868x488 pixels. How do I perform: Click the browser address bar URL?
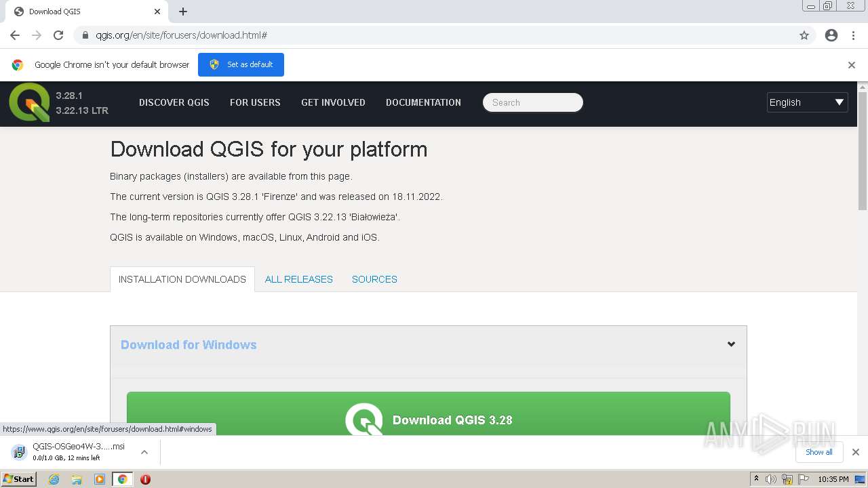coord(181,35)
